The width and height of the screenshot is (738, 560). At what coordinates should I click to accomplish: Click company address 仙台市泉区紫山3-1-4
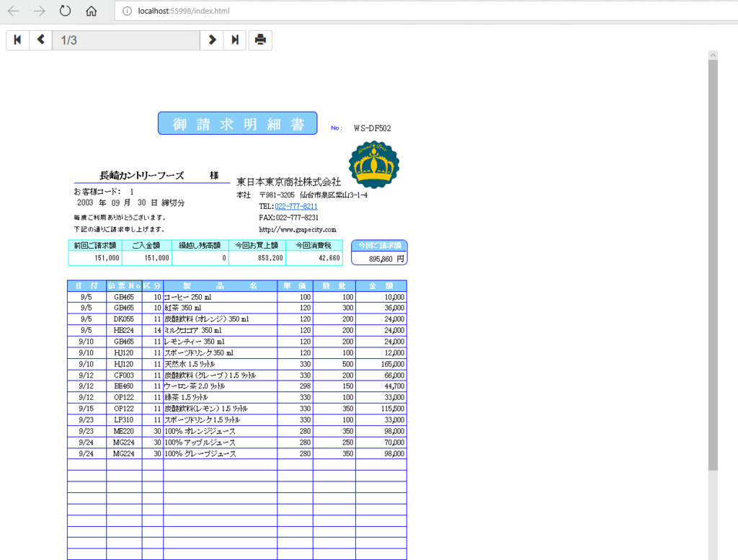pos(334,195)
